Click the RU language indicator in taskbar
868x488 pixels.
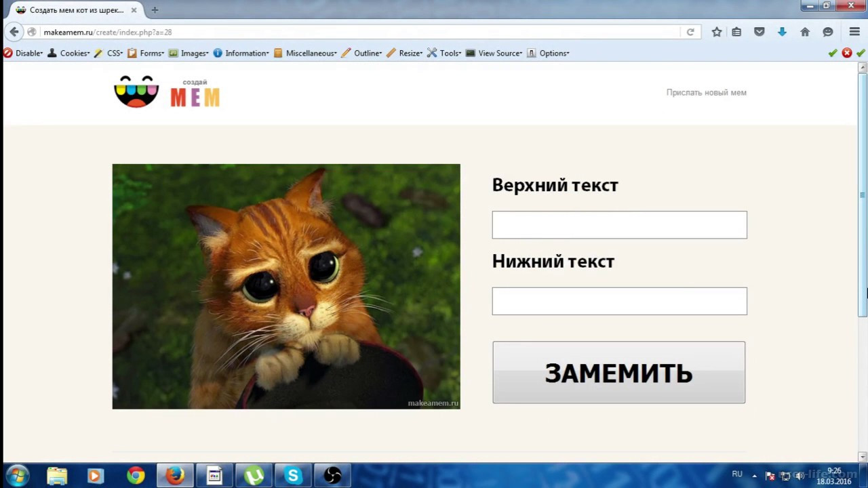click(737, 474)
